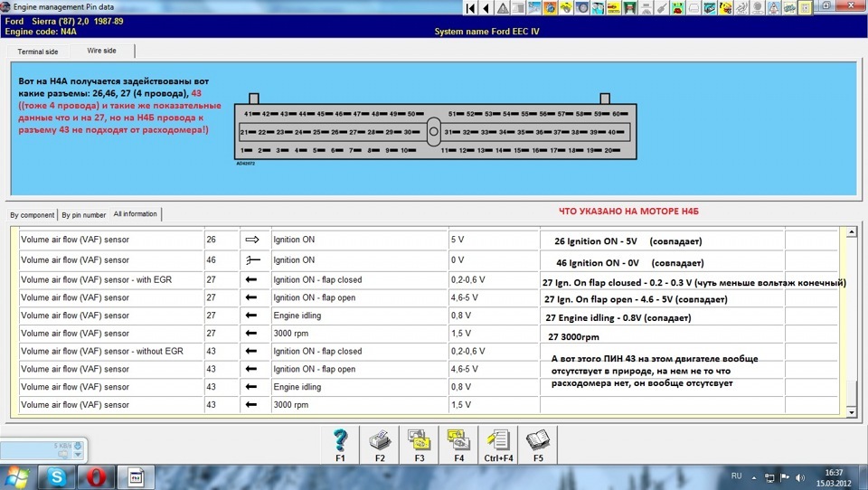Screen dimensions: 868x490
Task: Jump to first page with bar-arrow icon
Action: pos(470,8)
